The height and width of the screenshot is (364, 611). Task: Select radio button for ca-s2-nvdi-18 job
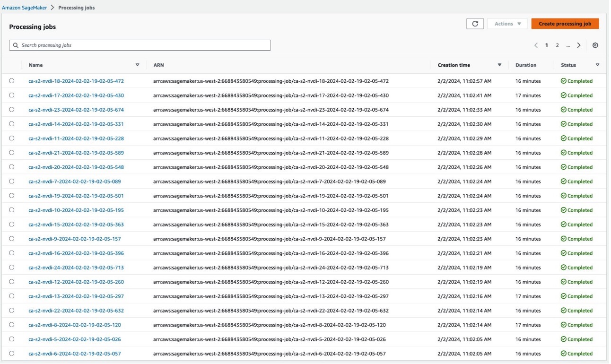click(x=11, y=81)
